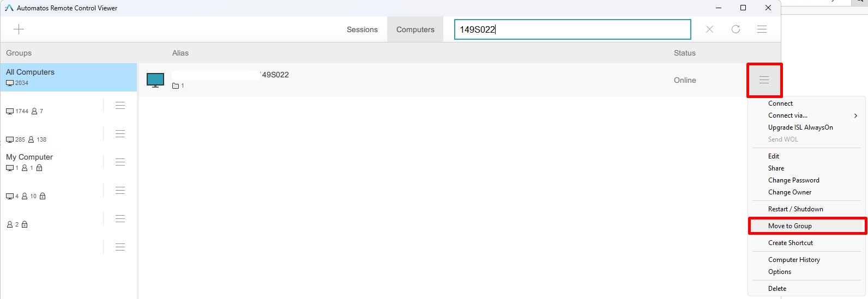Image resolution: width=868 pixels, height=299 pixels.
Task: Open the hamburger menu for the 49S022 row
Action: (764, 80)
